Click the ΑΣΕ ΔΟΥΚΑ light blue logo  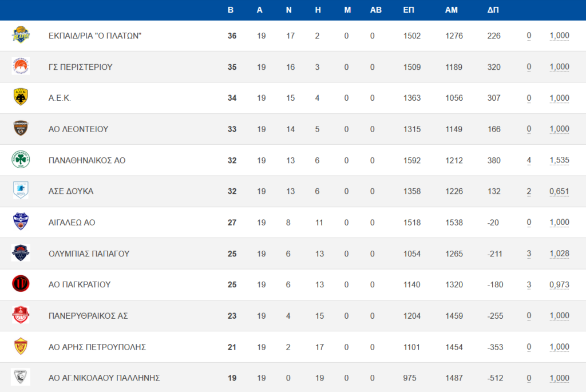[x=21, y=190]
